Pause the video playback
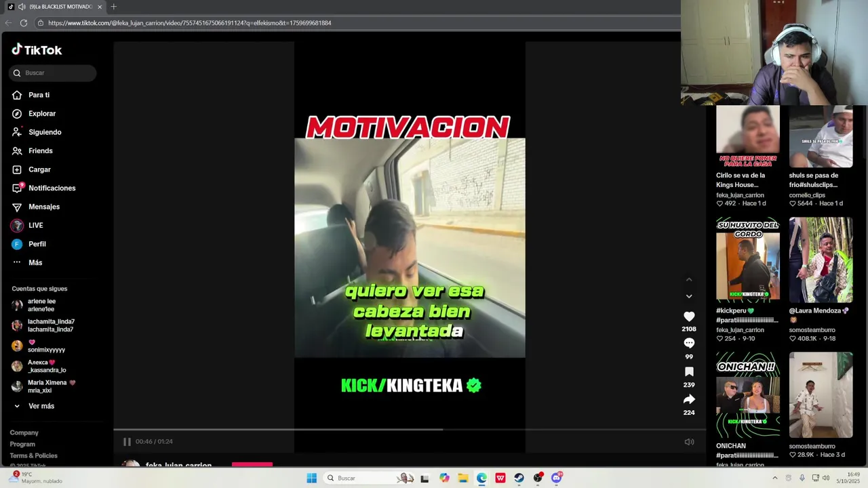 [x=127, y=442]
